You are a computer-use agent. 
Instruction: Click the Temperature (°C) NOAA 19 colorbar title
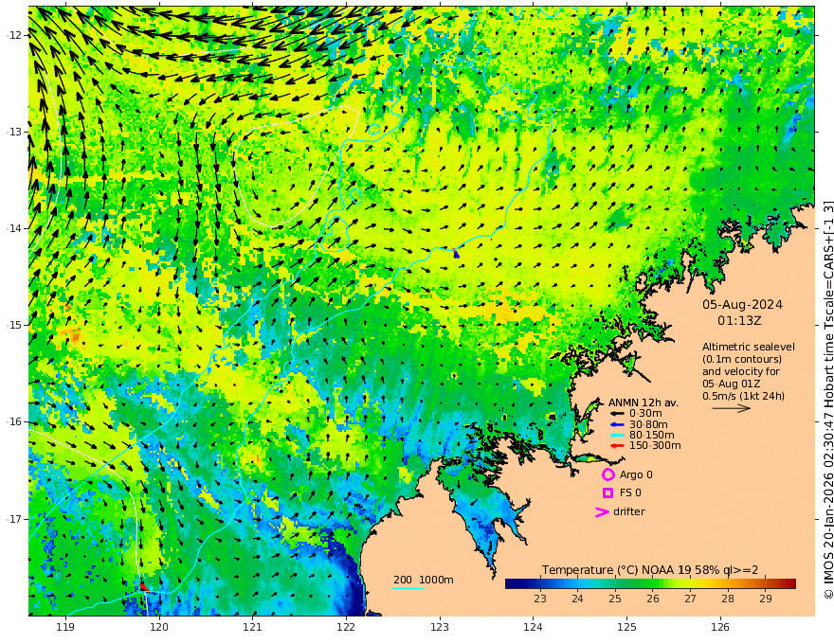click(x=650, y=570)
